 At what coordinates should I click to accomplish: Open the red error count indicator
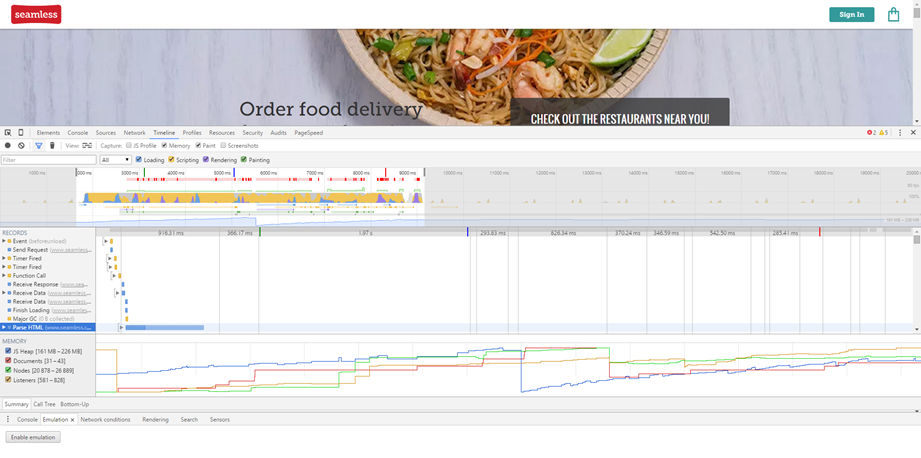point(871,133)
